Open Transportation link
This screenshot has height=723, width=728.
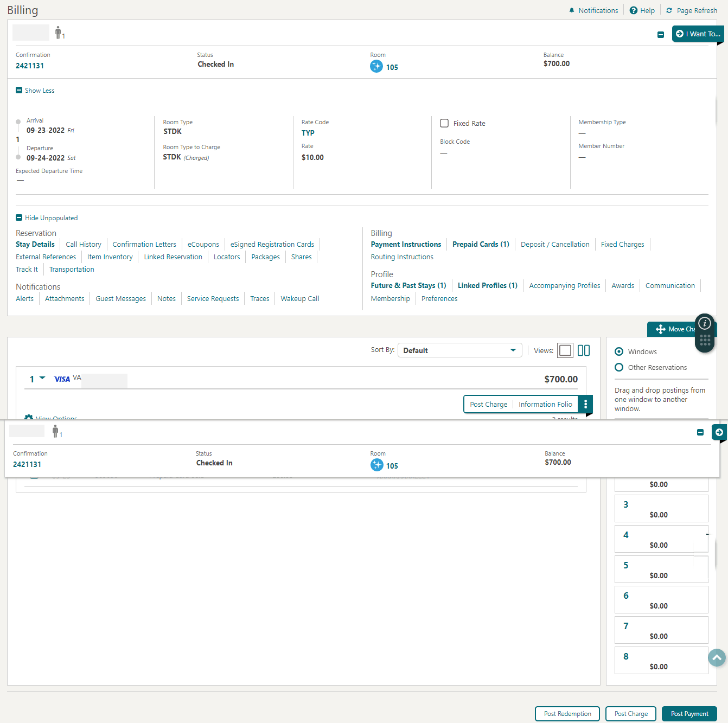(72, 270)
